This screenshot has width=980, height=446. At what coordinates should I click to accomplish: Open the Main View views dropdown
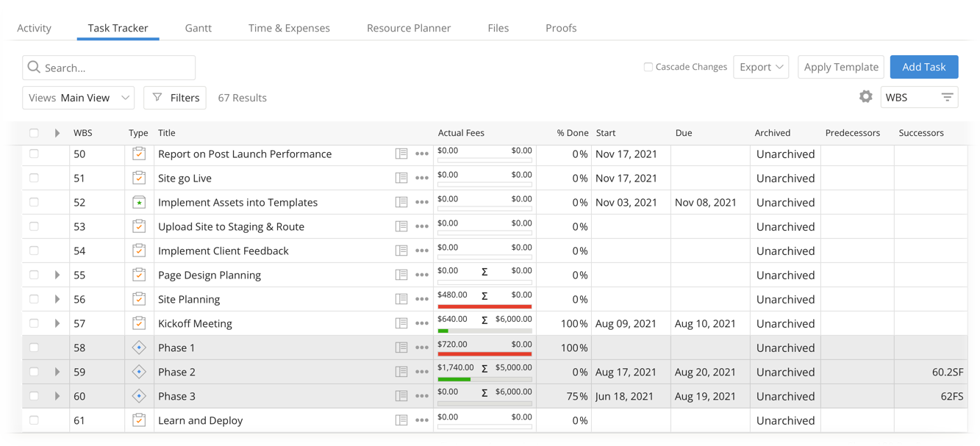coord(78,98)
